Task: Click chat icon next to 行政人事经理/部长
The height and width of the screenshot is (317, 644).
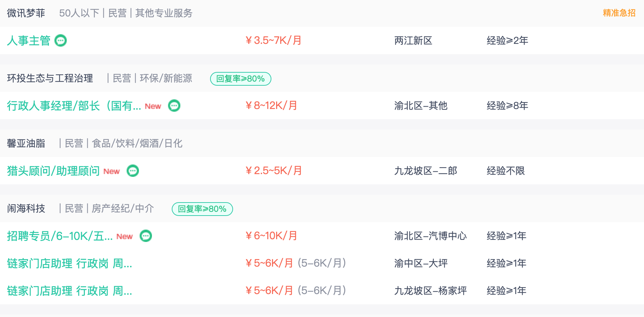Action: click(174, 106)
